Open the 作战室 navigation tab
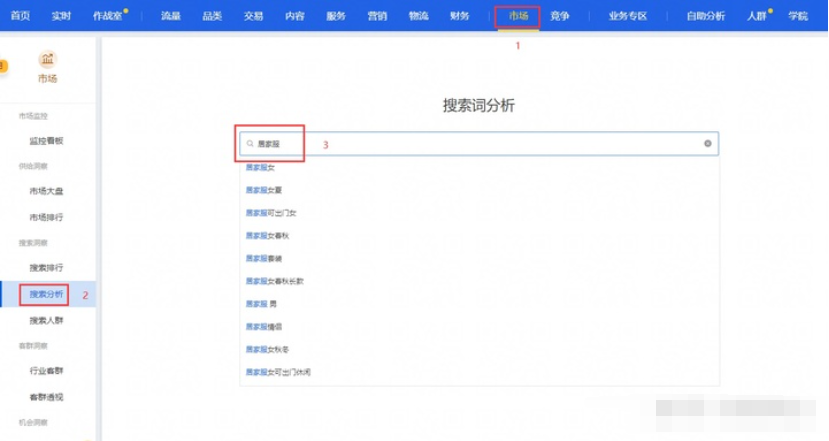Image resolution: width=829 pixels, height=441 pixels. 108,16
